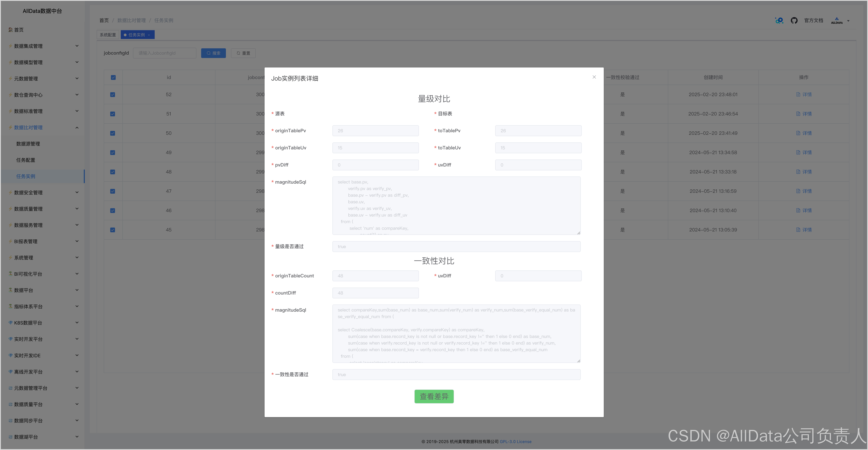The height and width of the screenshot is (450, 868).
Task: Switch to the 系统配置 tab
Action: (108, 35)
